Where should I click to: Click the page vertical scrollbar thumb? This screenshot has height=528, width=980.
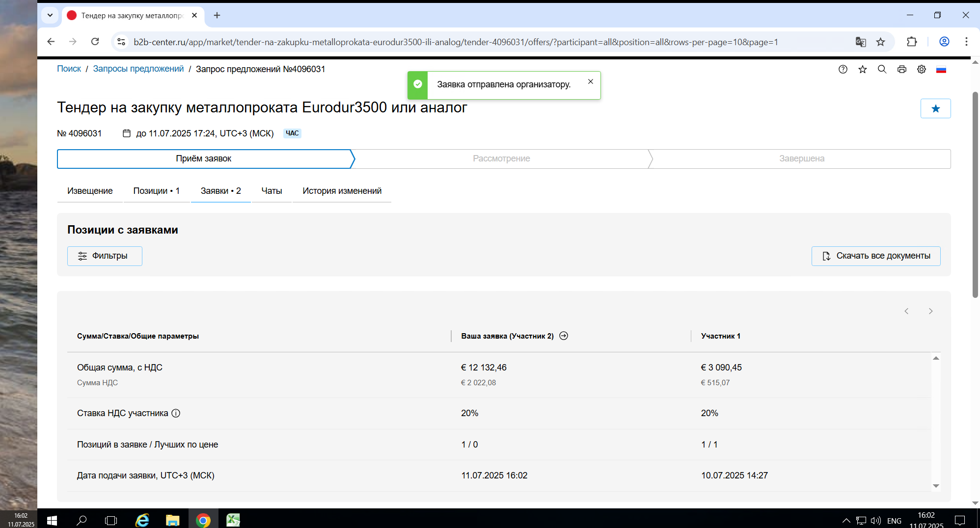point(975,194)
